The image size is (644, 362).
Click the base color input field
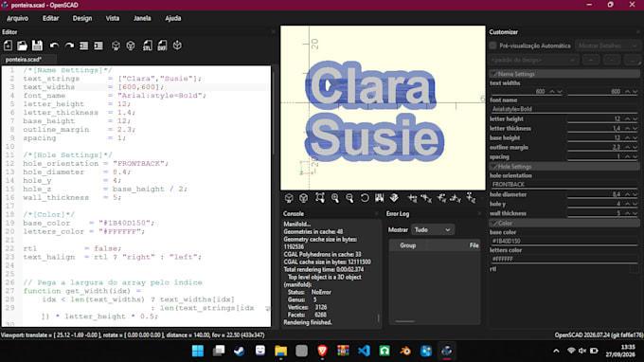pyautogui.click(x=563, y=242)
